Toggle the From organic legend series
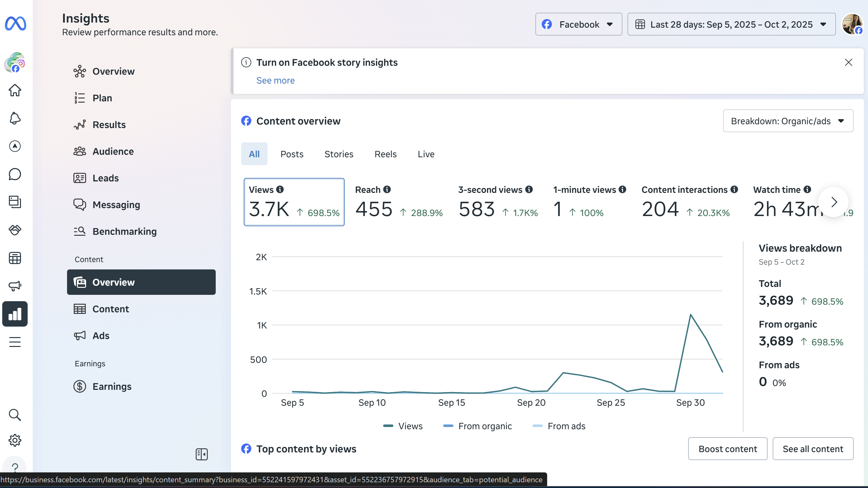Screen dimensions: 868x488 coord(478,426)
